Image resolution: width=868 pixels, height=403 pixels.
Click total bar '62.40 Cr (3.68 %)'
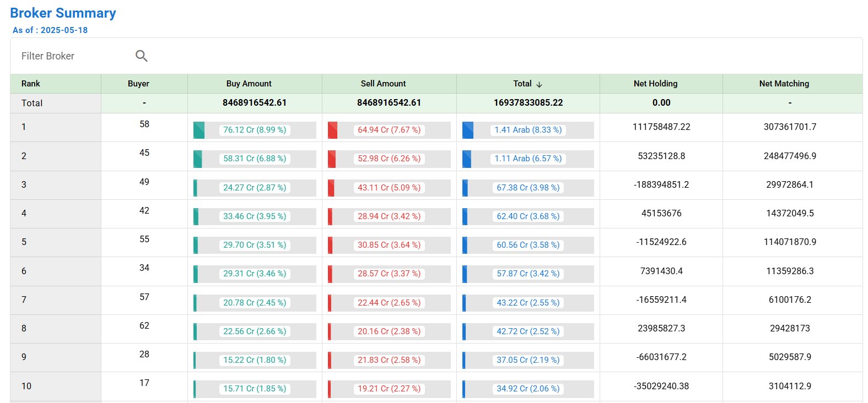click(528, 216)
